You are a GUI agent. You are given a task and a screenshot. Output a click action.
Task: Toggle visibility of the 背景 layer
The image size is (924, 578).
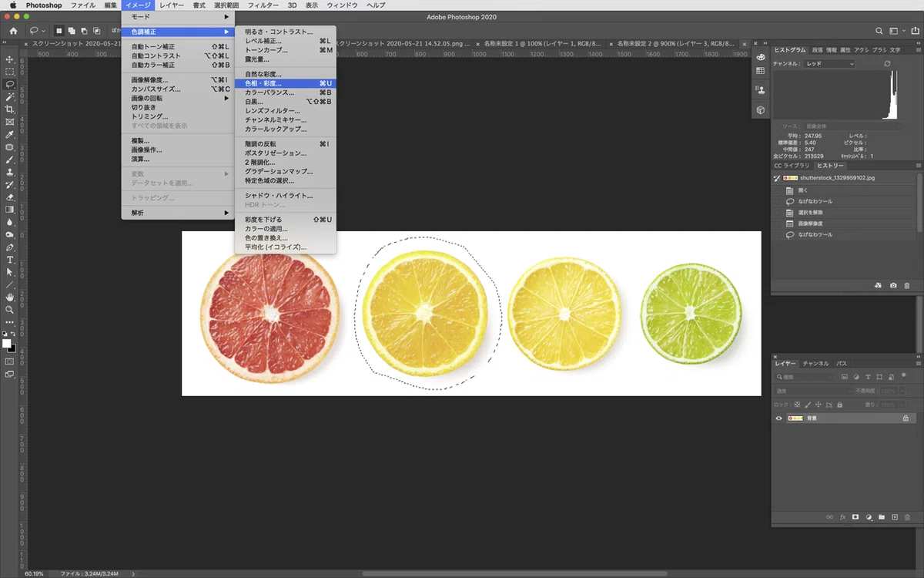(778, 418)
